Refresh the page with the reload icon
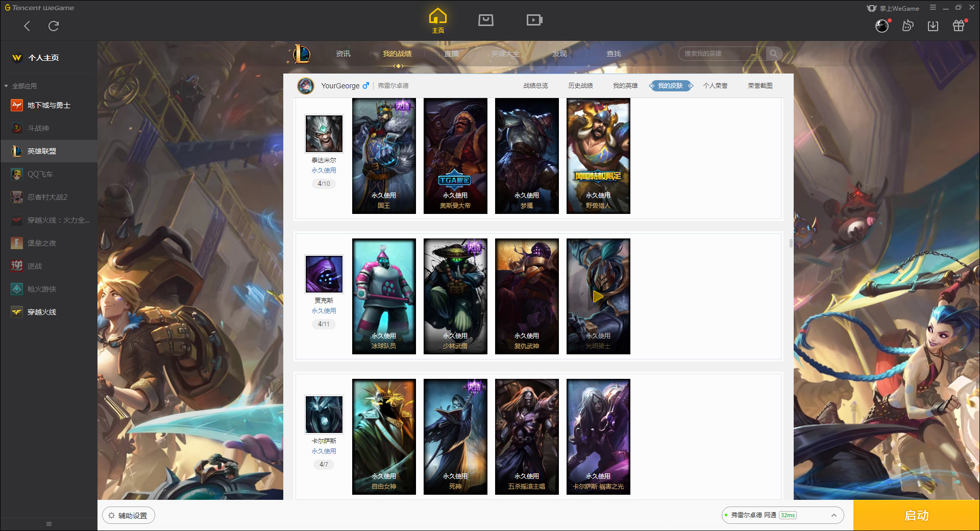The width and height of the screenshot is (980, 531). [54, 26]
